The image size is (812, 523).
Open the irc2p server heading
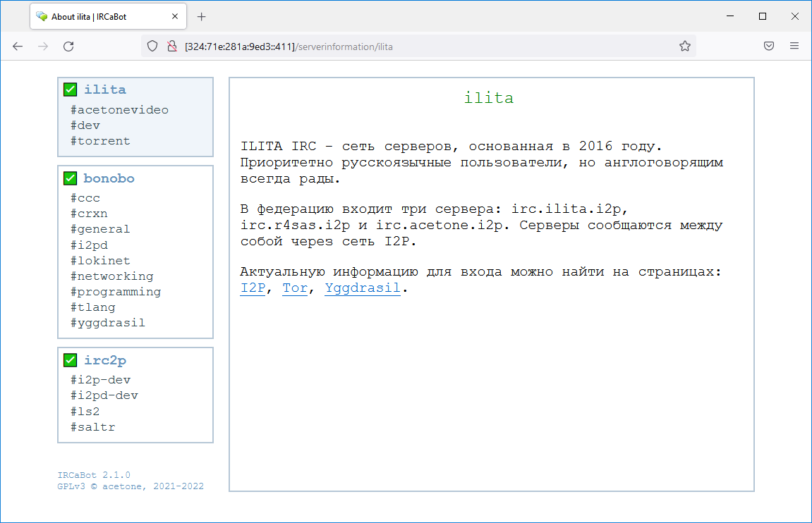[105, 361]
